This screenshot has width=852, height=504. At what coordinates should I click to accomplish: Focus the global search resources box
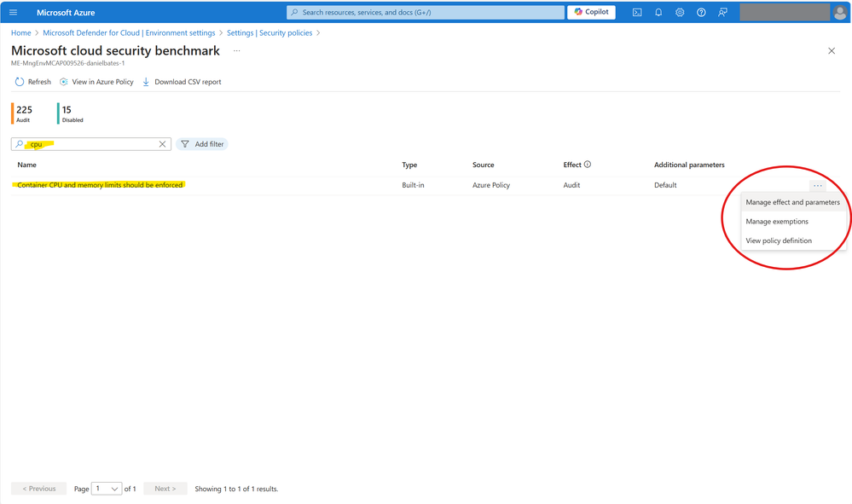[x=426, y=12]
